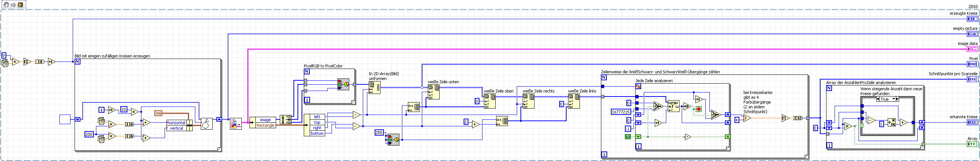The width and height of the screenshot is (980, 161).
Task: Click the '2010' version label
Action: coord(973,7)
